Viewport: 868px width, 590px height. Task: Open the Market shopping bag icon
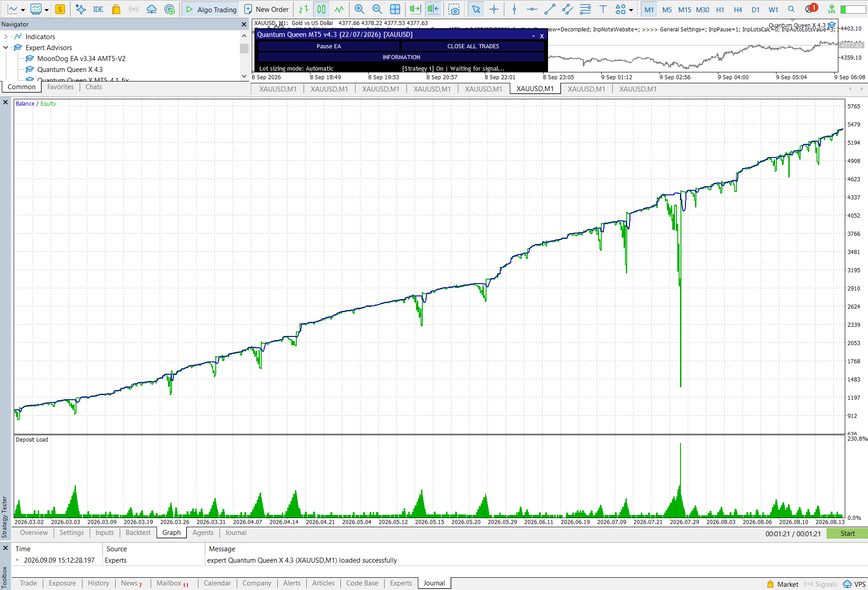click(116, 9)
